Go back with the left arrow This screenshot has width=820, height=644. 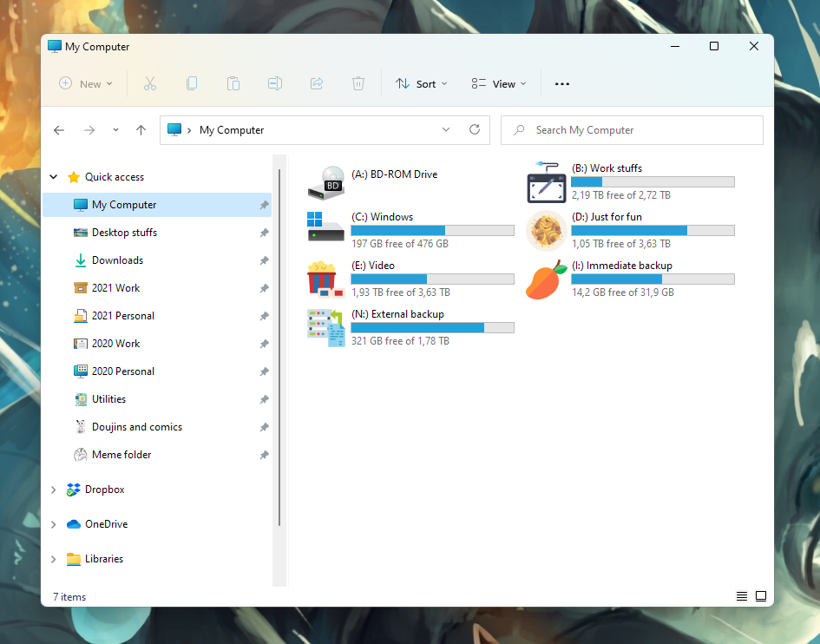pyautogui.click(x=59, y=130)
